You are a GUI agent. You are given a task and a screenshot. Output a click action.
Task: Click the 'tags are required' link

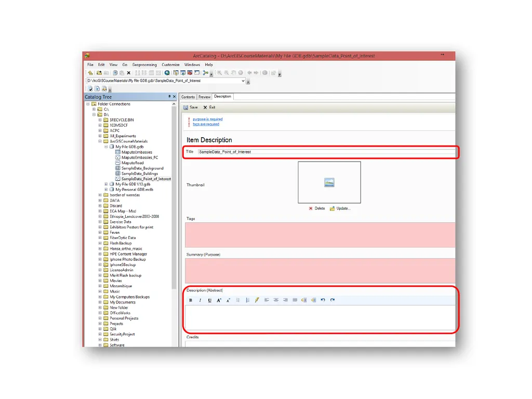point(206,124)
